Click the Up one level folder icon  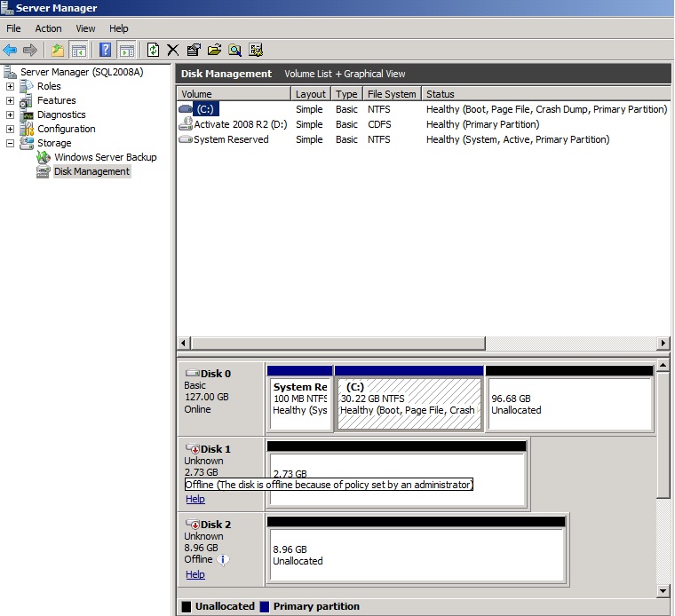pyautogui.click(x=58, y=50)
